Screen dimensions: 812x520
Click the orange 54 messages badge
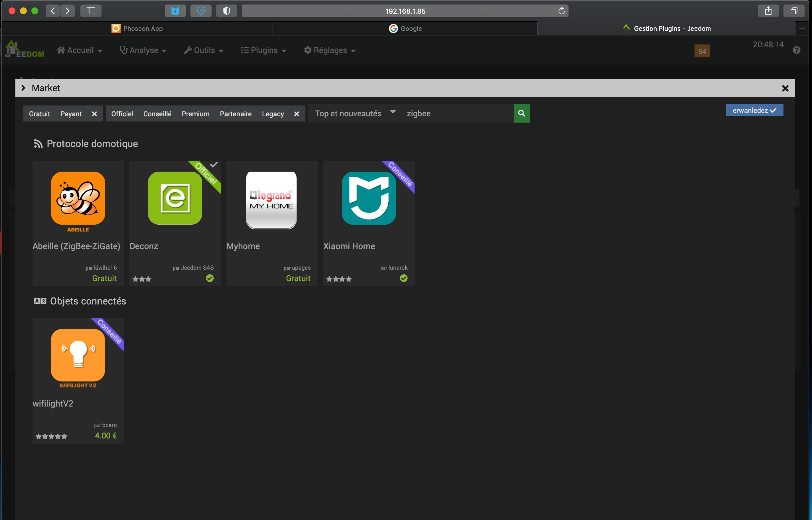(702, 51)
